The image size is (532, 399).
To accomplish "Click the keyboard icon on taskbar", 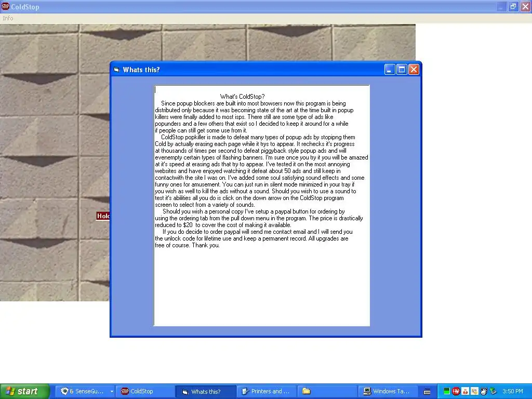I will [427, 392].
